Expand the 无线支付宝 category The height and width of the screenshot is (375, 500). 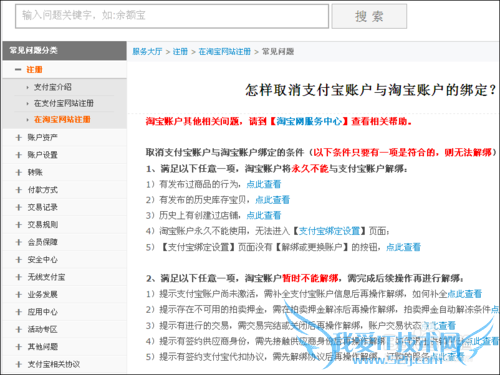point(19,277)
